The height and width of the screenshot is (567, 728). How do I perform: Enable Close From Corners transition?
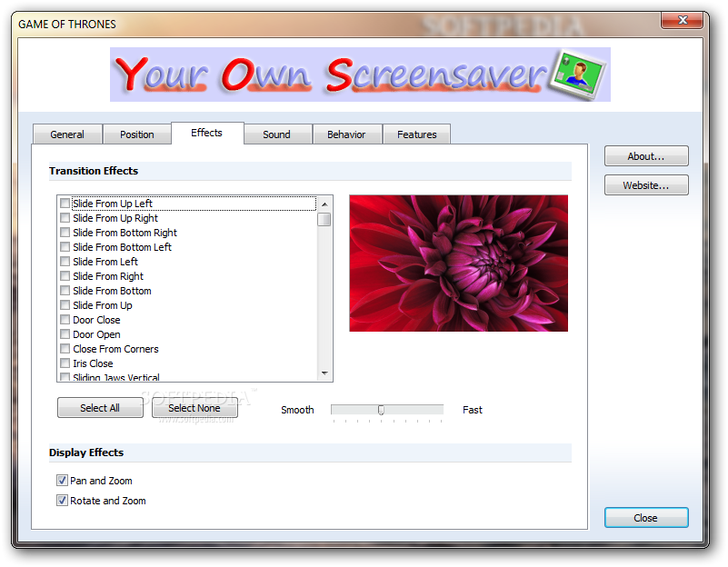pos(65,348)
